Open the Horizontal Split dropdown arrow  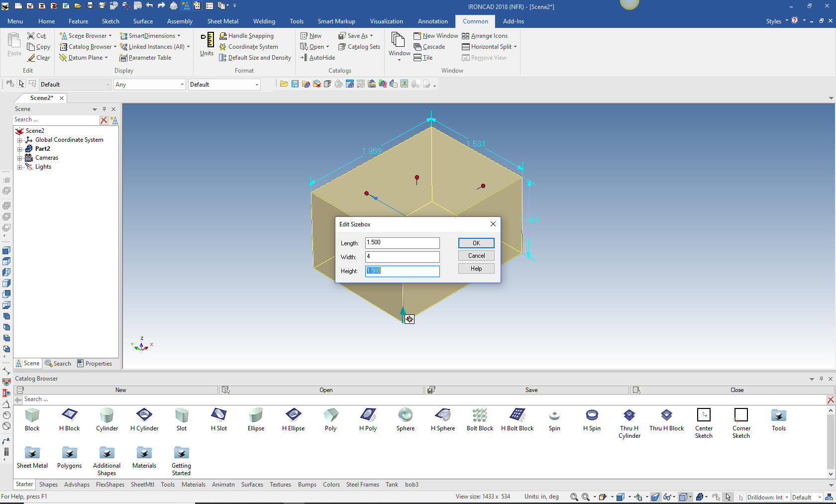[x=515, y=47]
